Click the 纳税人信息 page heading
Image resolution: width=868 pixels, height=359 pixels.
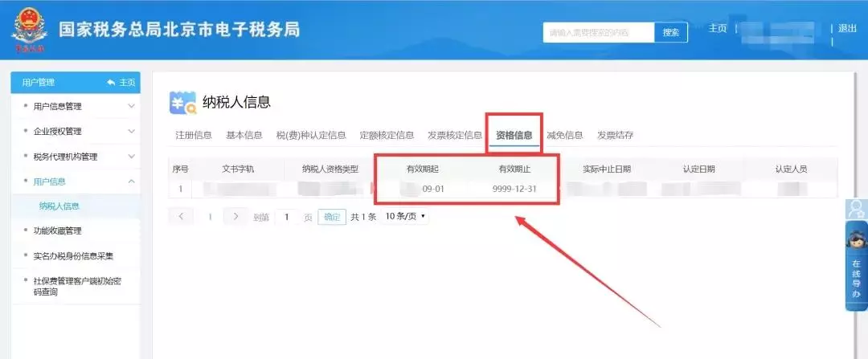tap(236, 102)
